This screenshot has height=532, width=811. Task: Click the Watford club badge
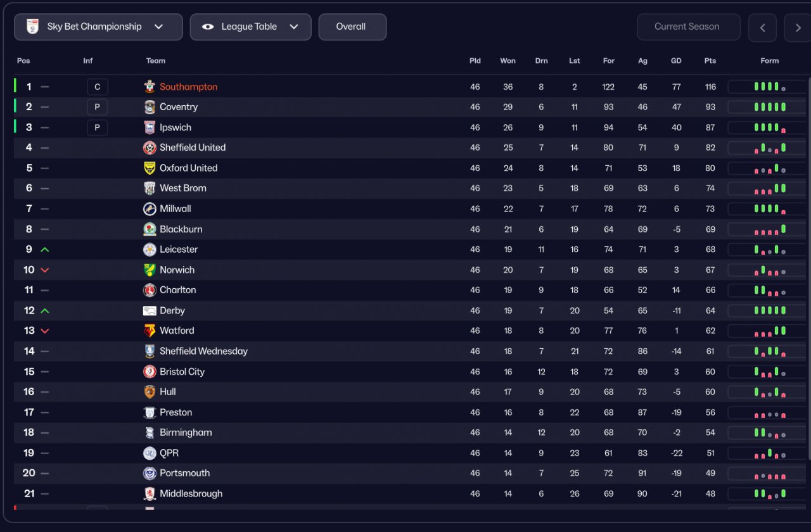click(150, 331)
